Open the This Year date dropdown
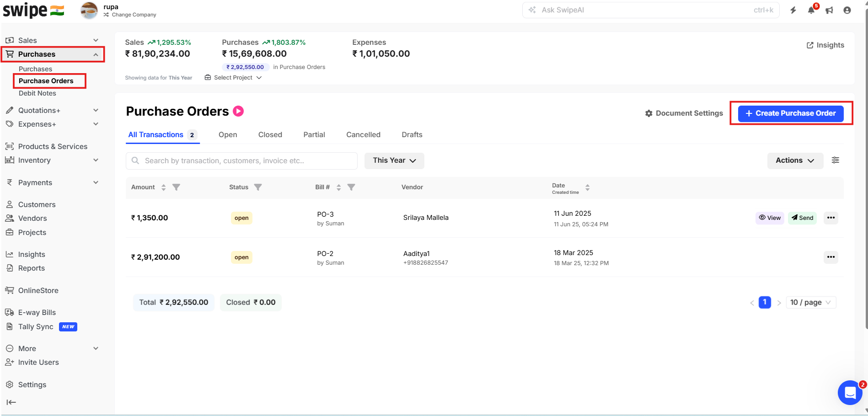The width and height of the screenshot is (868, 416). (x=394, y=160)
